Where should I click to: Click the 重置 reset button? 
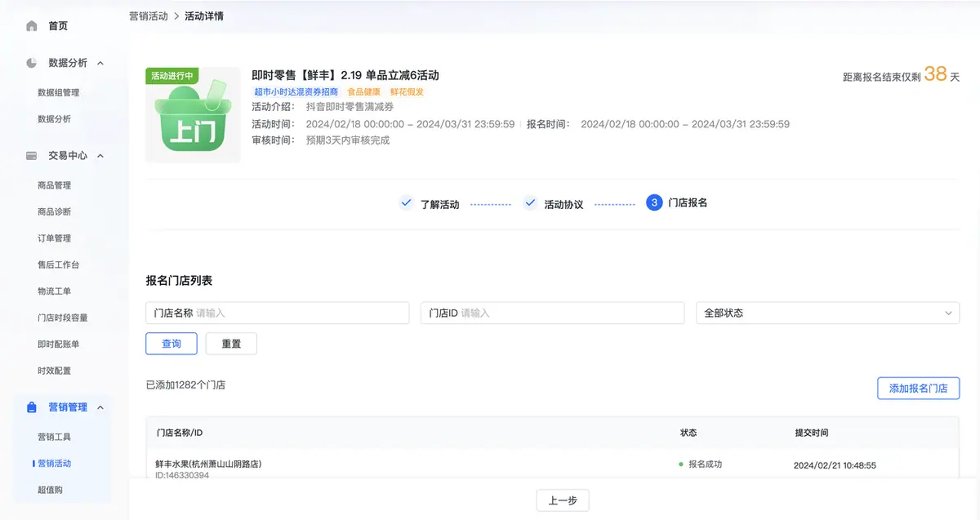(x=231, y=344)
